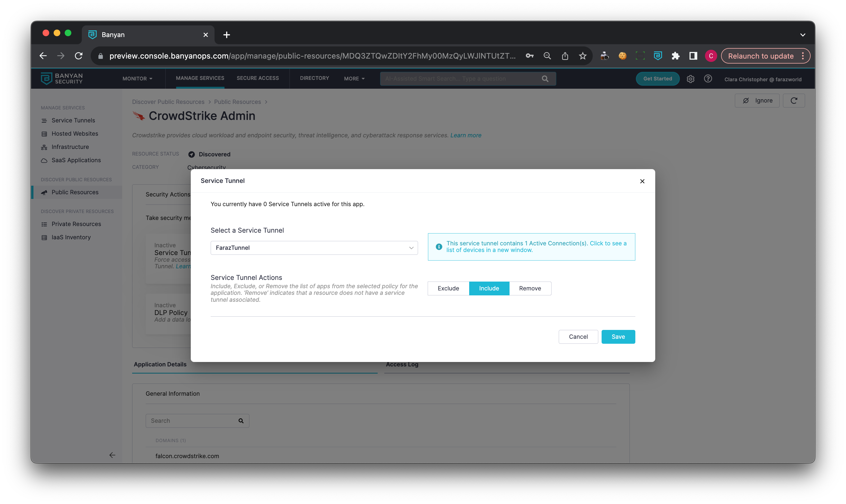
Task: Open Private Resources in the sidebar
Action: coord(76,224)
